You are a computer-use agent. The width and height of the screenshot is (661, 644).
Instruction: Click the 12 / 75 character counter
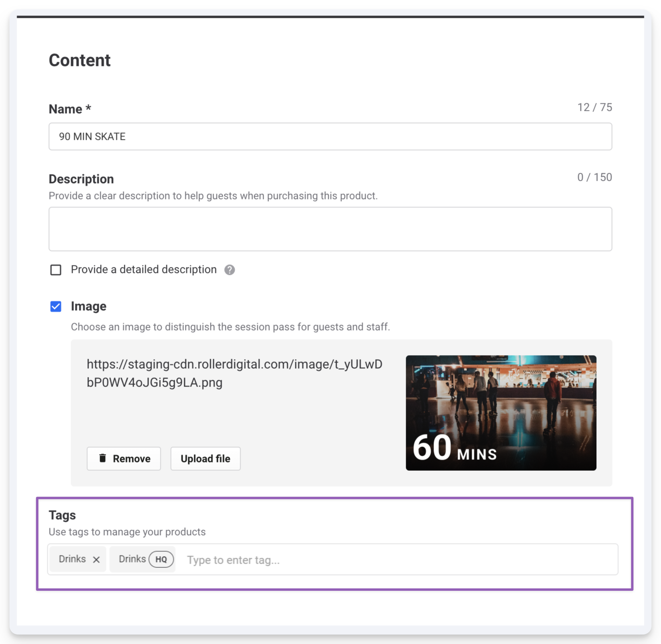pos(595,107)
